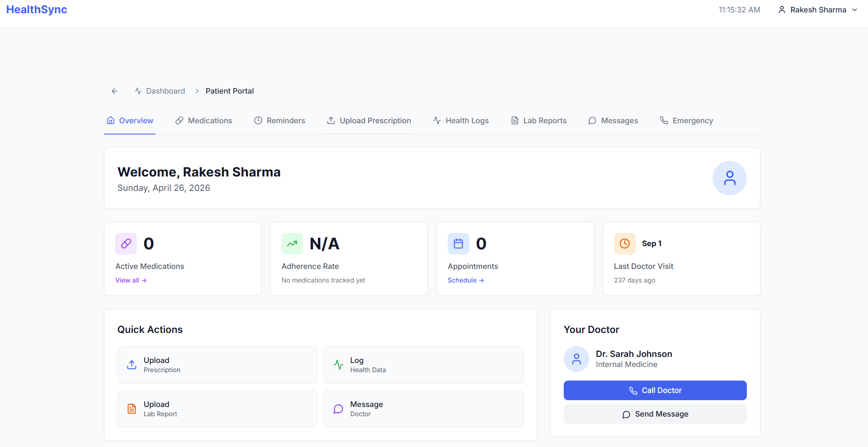This screenshot has height=447, width=868.
Task: Click the large profile avatar in welcome card
Action: pos(730,178)
